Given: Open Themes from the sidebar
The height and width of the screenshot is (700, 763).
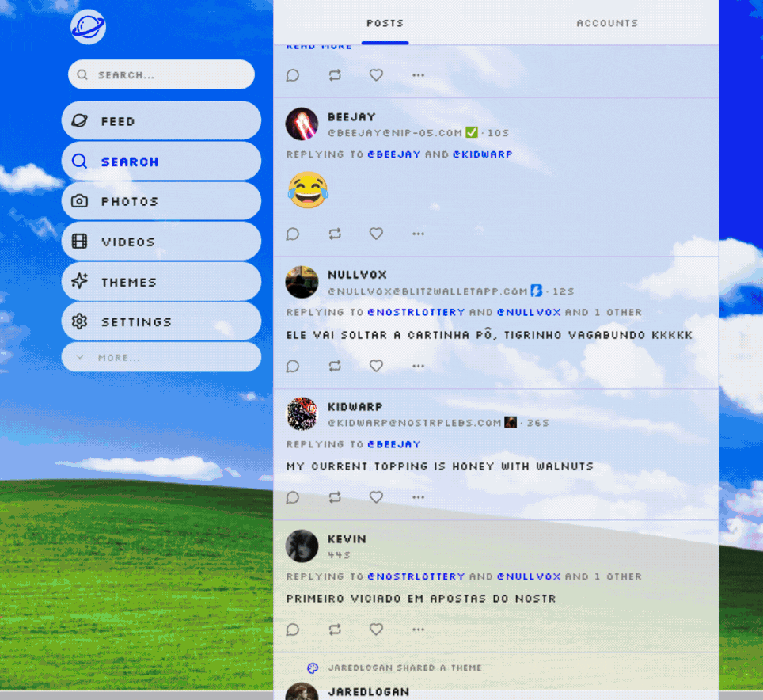Looking at the screenshot, I should click(x=161, y=282).
